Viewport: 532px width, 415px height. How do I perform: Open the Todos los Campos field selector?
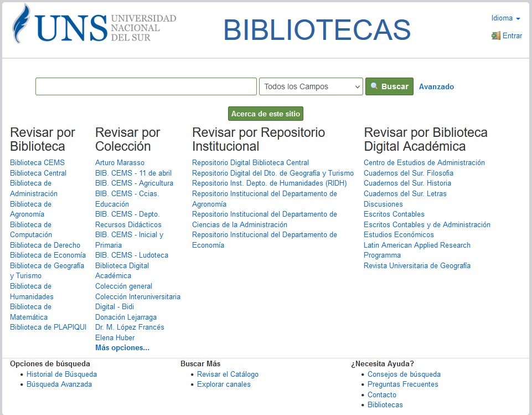click(311, 86)
